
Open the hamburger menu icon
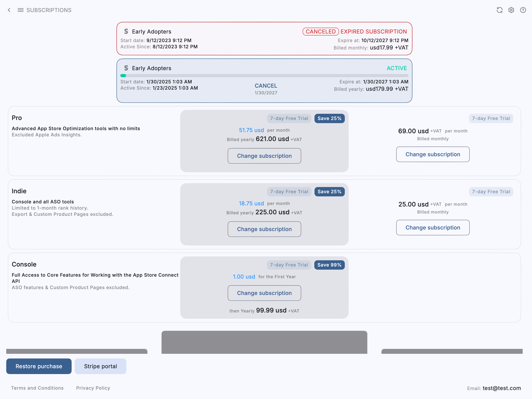click(x=20, y=10)
